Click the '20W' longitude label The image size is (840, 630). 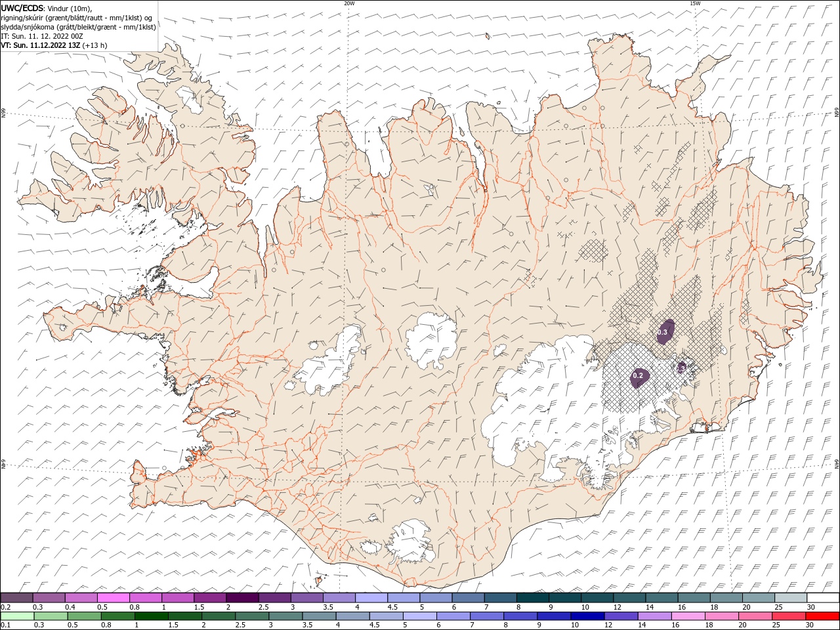(x=348, y=3)
